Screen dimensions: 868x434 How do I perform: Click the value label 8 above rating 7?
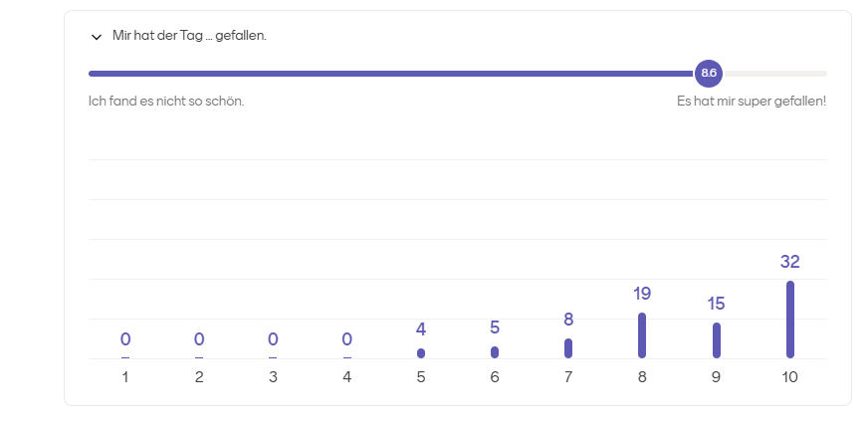[x=568, y=320]
